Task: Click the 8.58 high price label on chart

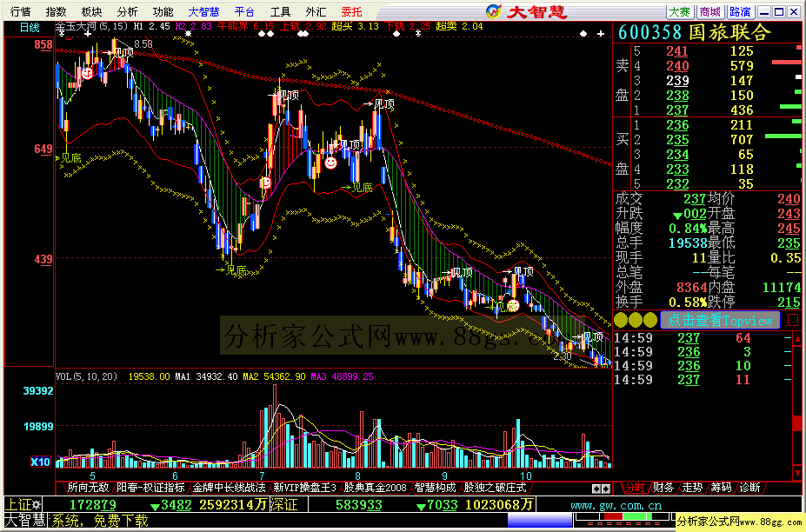Action: pos(143,44)
